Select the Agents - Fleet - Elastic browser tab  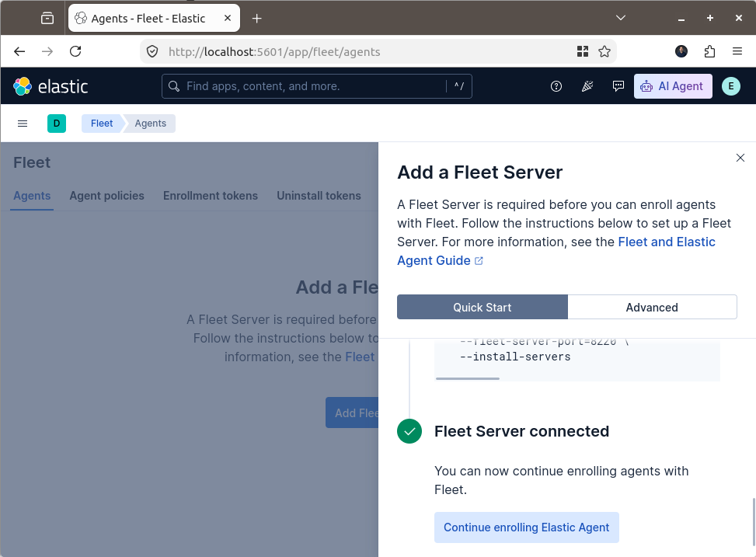point(154,19)
